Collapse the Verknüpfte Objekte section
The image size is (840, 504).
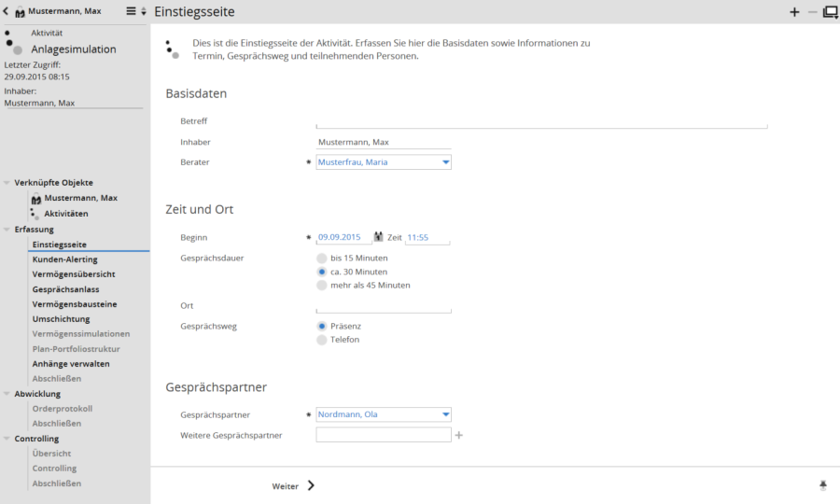coord(7,183)
